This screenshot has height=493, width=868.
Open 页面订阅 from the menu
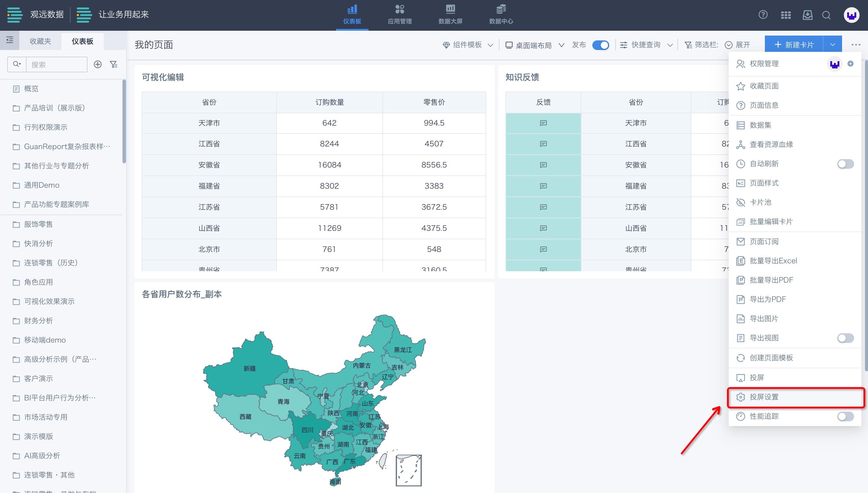tap(795, 241)
